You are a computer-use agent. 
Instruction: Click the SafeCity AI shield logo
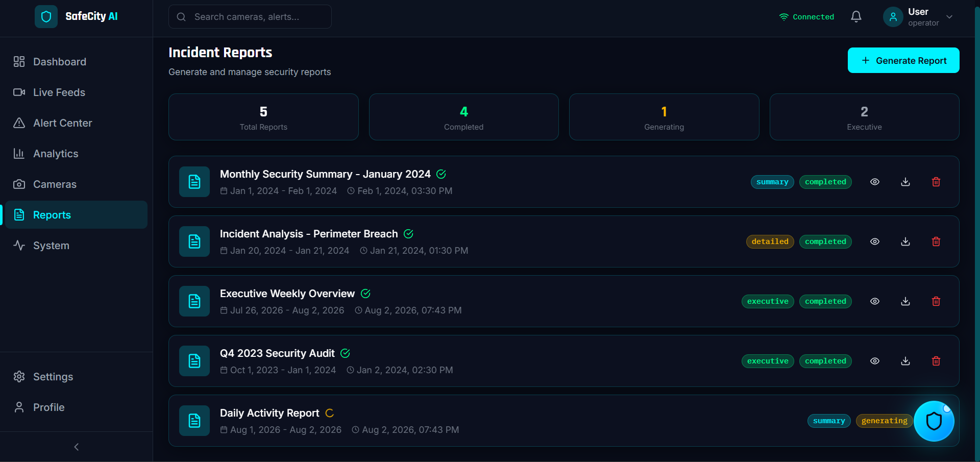coord(46,16)
